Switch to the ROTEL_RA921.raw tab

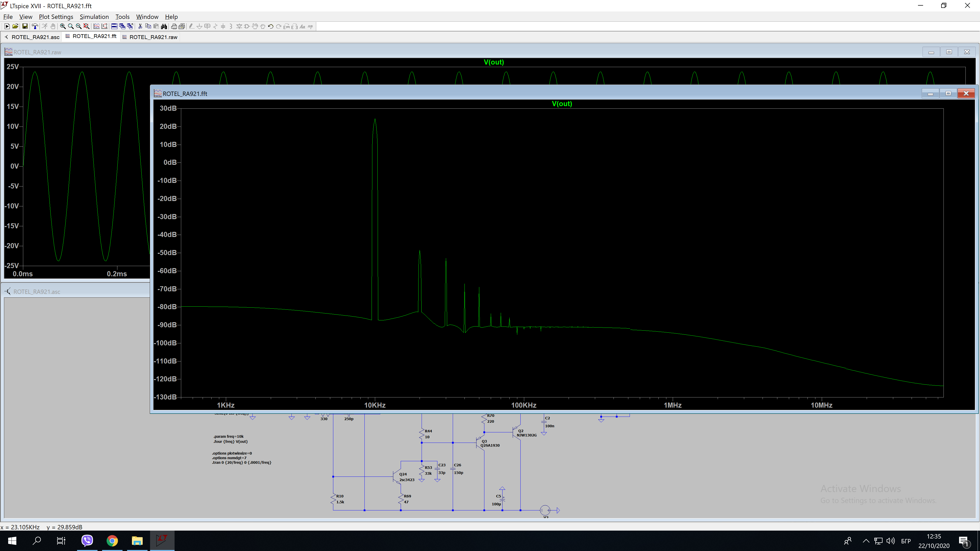point(150,37)
